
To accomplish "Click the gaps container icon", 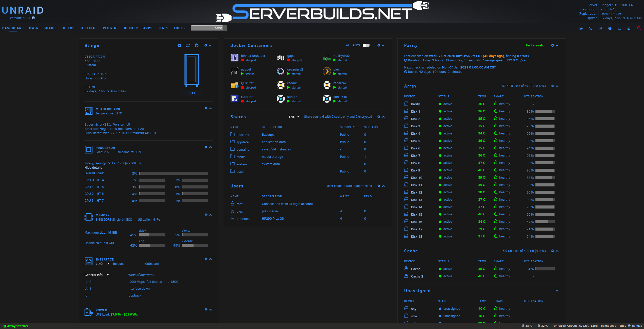I will coord(281,58).
